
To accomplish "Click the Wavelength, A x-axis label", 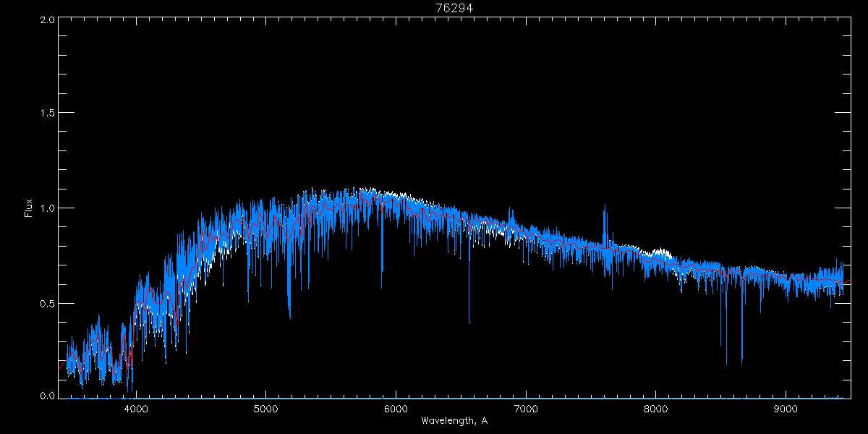I will pyautogui.click(x=454, y=421).
